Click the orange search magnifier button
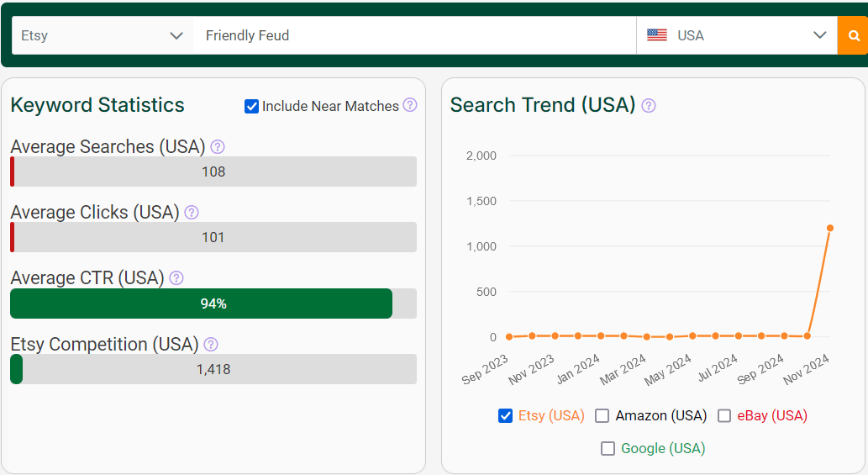 853,35
